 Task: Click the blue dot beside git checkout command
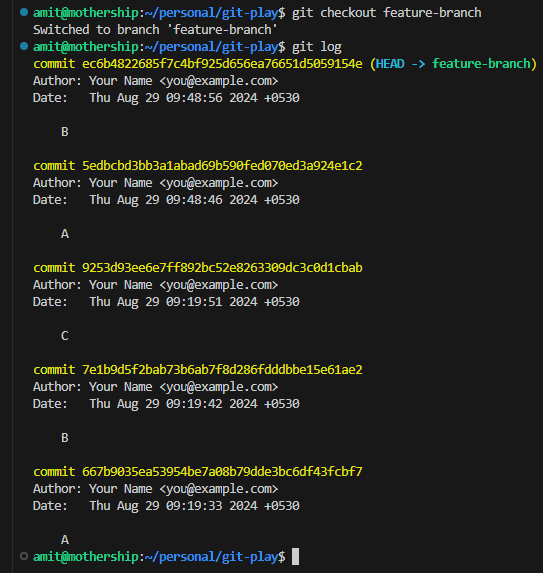(24, 12)
